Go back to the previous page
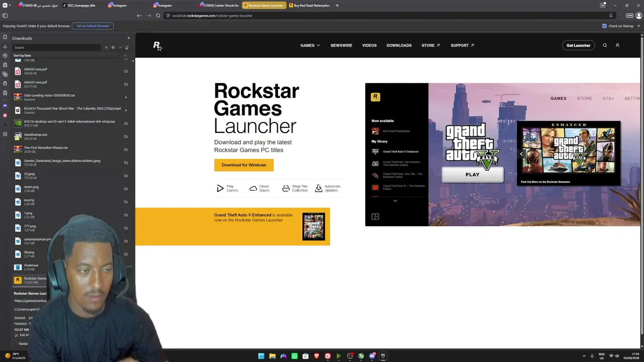Image resolution: width=644 pixels, height=362 pixels. click(x=139, y=16)
